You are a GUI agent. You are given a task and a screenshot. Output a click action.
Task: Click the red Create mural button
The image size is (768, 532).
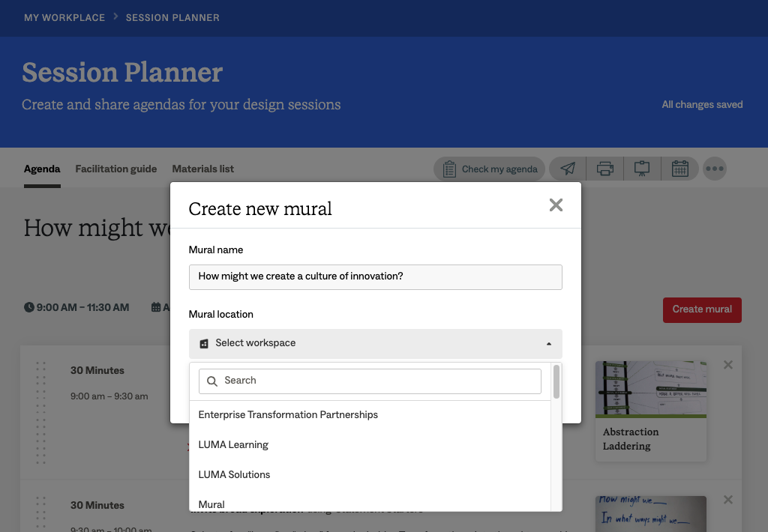tap(702, 309)
